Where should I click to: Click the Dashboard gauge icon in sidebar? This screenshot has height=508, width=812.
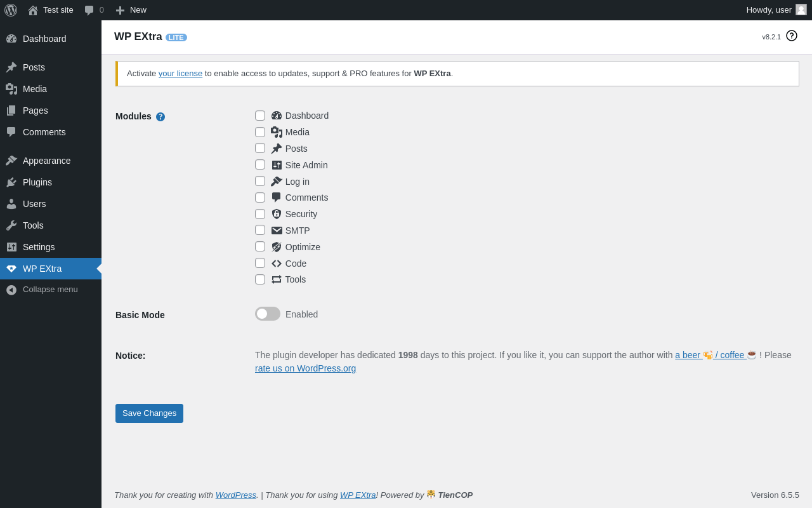pos(11,39)
